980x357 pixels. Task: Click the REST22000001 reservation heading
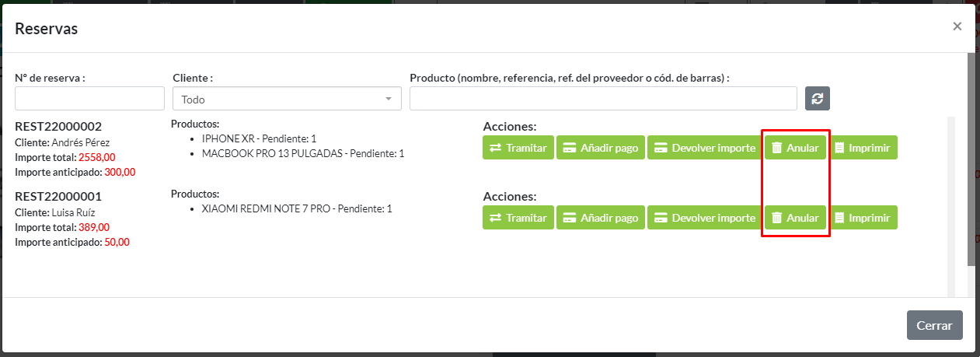coord(58,197)
